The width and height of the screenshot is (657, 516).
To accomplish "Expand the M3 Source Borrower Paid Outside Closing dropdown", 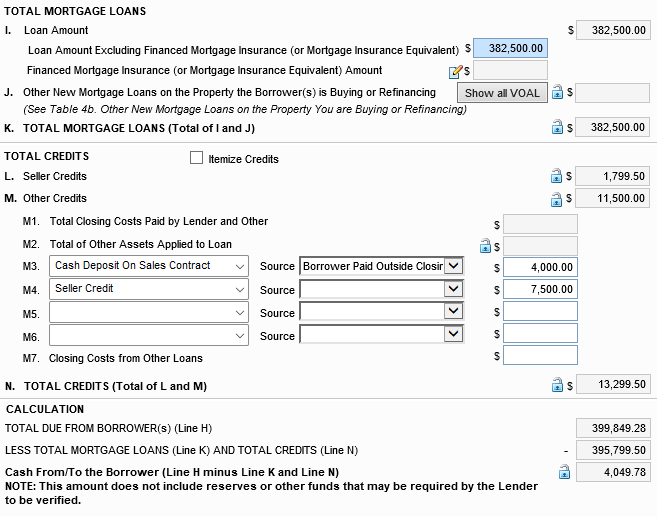I will pos(453,266).
